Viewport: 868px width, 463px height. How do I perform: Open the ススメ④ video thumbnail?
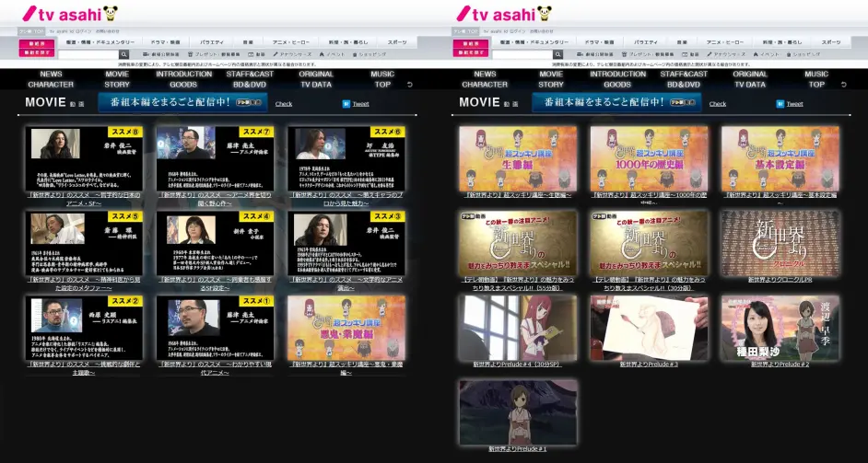pos(215,243)
